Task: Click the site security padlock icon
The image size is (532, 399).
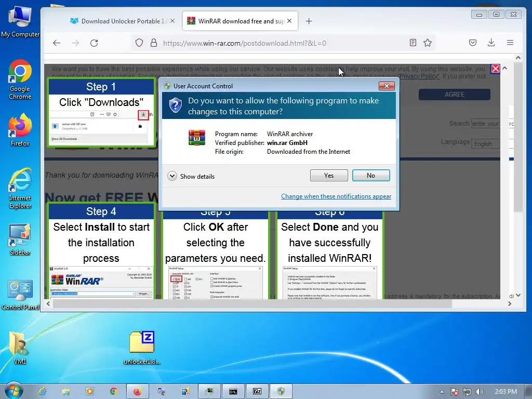Action: point(154,43)
